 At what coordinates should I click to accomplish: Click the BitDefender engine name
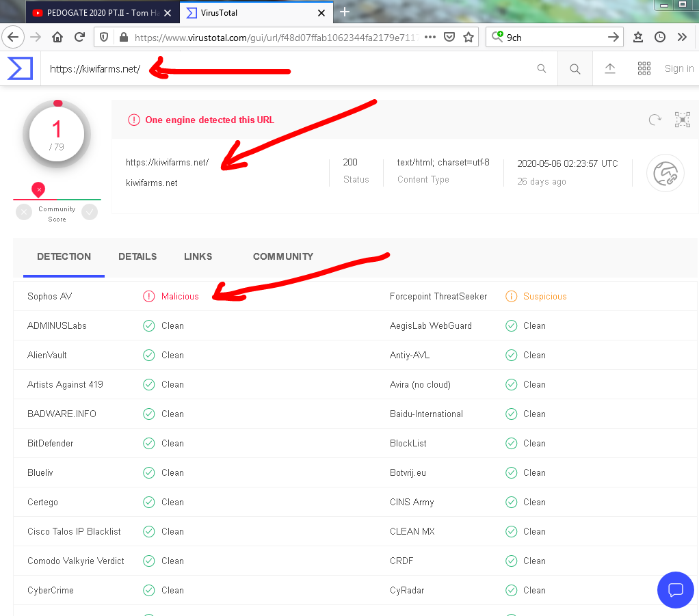click(x=51, y=444)
